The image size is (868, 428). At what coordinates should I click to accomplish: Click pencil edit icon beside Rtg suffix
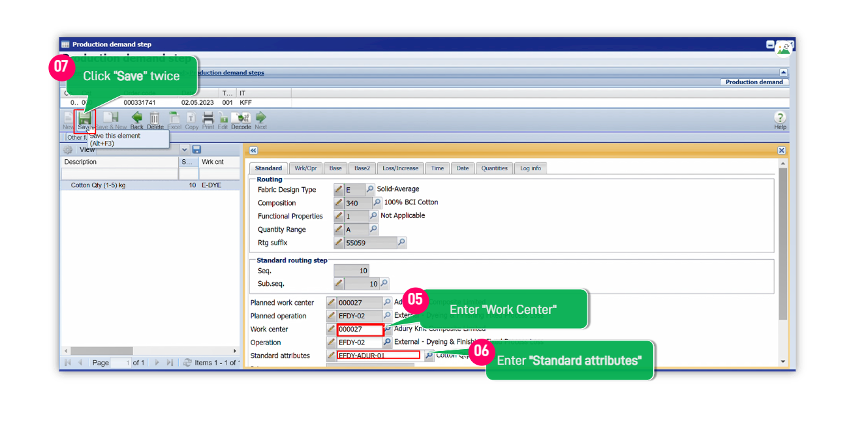pos(339,243)
